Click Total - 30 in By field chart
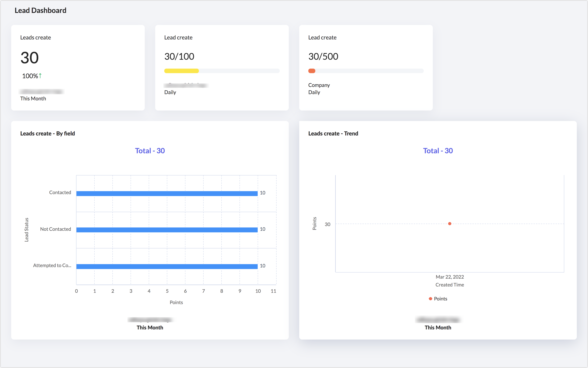Viewport: 588px width, 368px height. tap(150, 151)
